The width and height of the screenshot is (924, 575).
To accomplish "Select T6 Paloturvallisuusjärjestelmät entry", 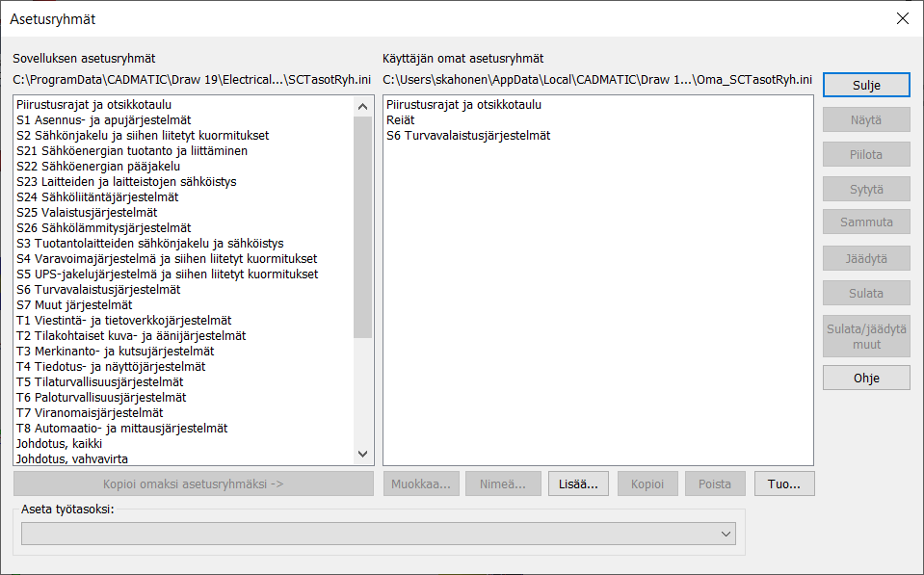I will (x=101, y=398).
